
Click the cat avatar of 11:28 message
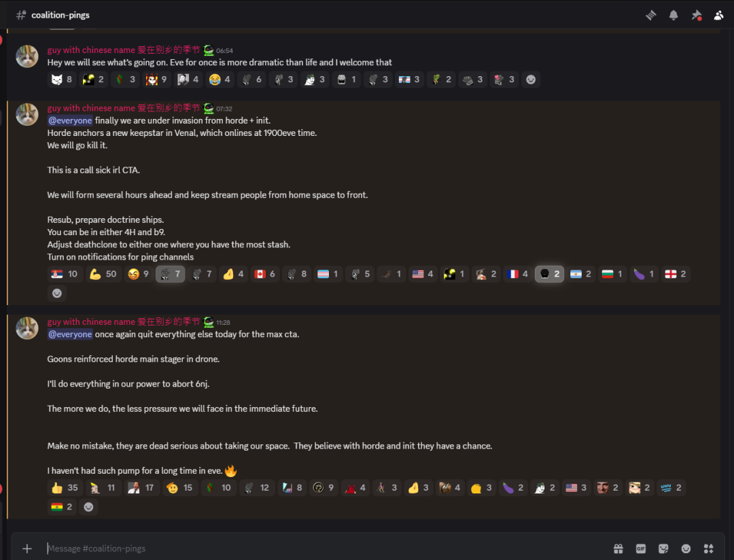click(27, 328)
